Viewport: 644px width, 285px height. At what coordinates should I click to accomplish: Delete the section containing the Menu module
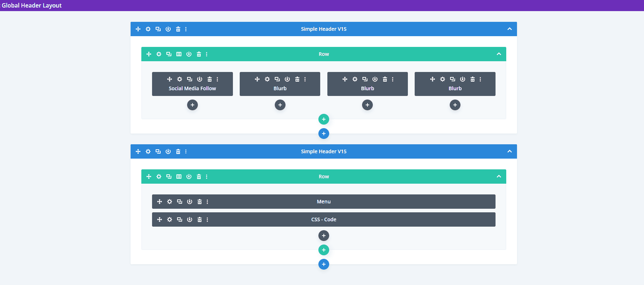tap(178, 151)
